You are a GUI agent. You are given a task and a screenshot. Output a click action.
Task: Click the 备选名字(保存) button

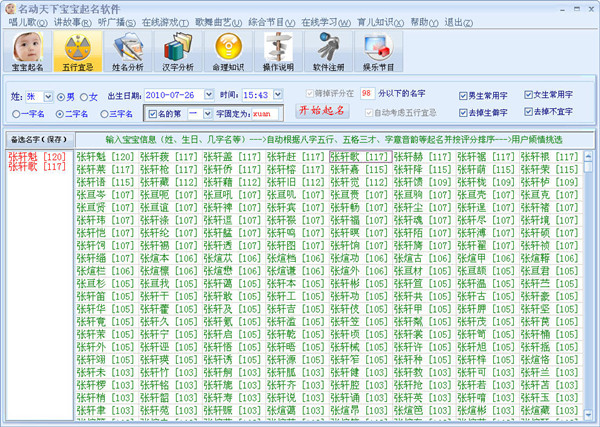click(x=38, y=139)
